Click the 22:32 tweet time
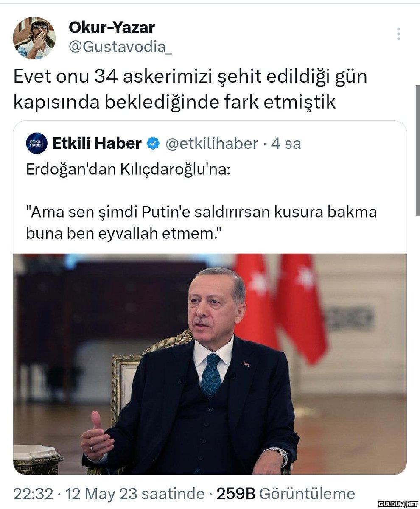 [33, 494]
